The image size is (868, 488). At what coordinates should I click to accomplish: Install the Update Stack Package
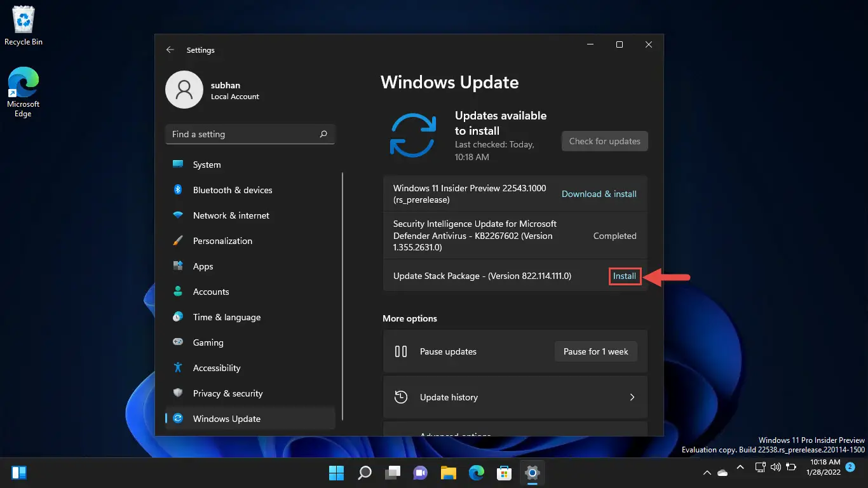coord(625,276)
